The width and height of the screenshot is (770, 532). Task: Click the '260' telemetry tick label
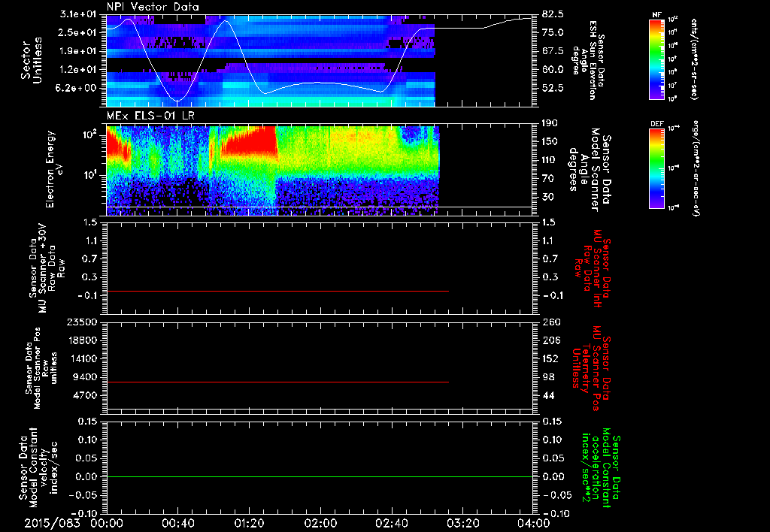[550, 322]
